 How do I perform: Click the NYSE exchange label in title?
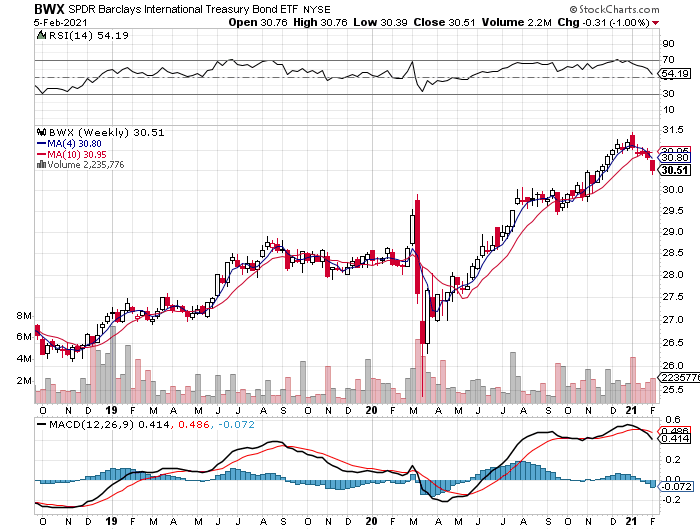tap(317, 9)
